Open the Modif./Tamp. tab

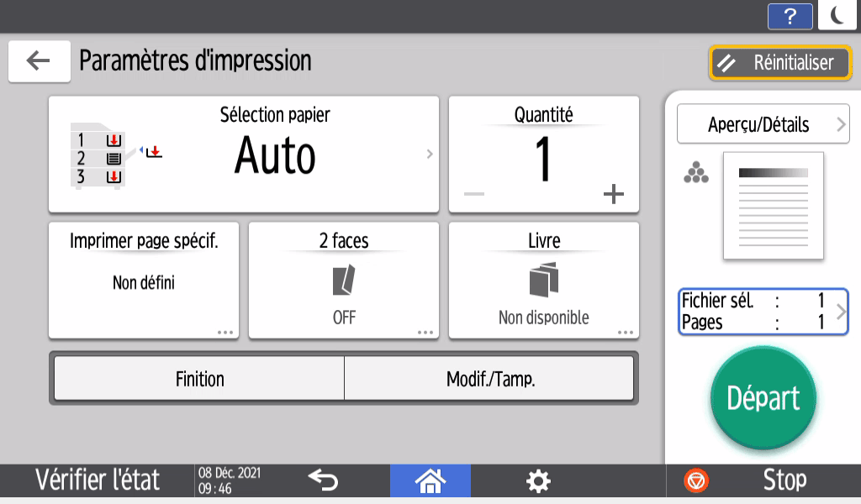click(489, 379)
